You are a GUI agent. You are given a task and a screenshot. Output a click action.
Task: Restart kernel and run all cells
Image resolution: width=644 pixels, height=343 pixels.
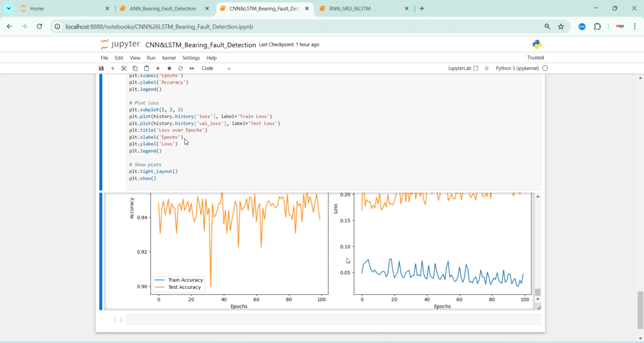[192, 68]
